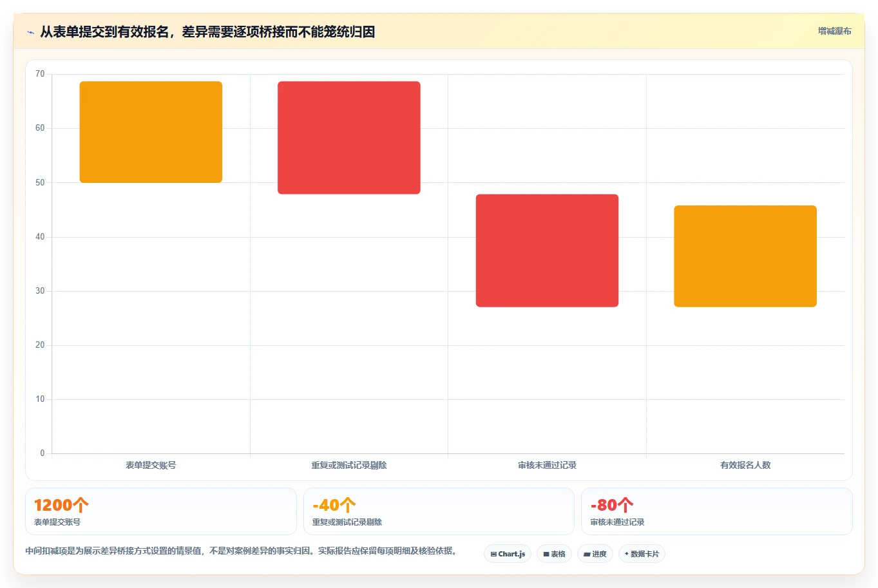
Task: Click the orange 表单提交账号 bar
Action: tap(151, 132)
